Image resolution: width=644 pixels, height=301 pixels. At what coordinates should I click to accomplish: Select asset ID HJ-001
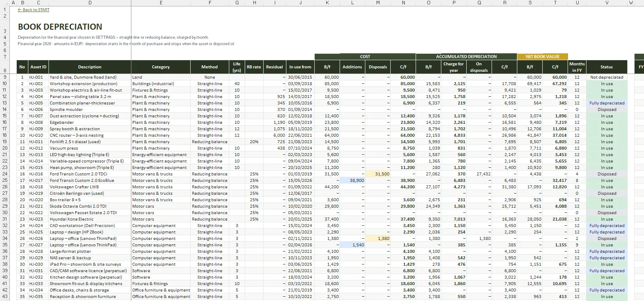coord(38,77)
